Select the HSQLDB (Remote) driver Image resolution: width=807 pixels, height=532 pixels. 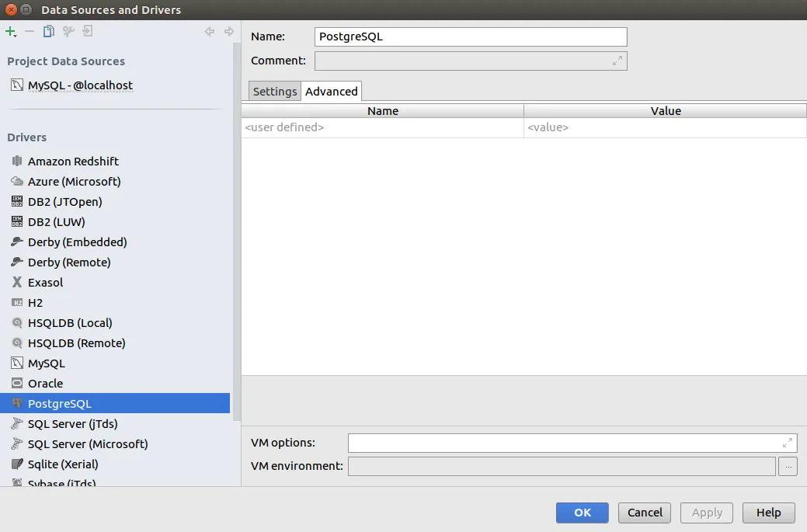(115, 343)
